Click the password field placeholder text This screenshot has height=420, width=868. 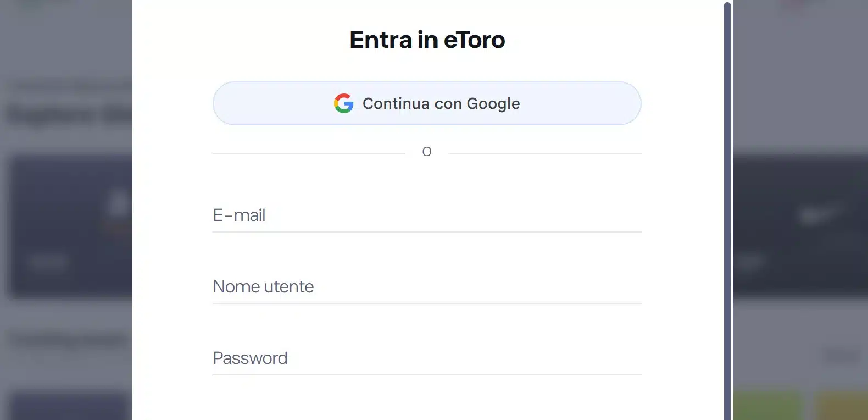pyautogui.click(x=250, y=358)
